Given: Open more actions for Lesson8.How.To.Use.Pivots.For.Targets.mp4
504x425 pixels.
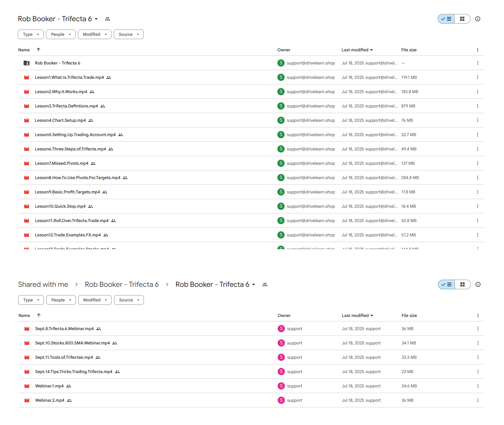Looking at the screenshot, I should tap(478, 178).
